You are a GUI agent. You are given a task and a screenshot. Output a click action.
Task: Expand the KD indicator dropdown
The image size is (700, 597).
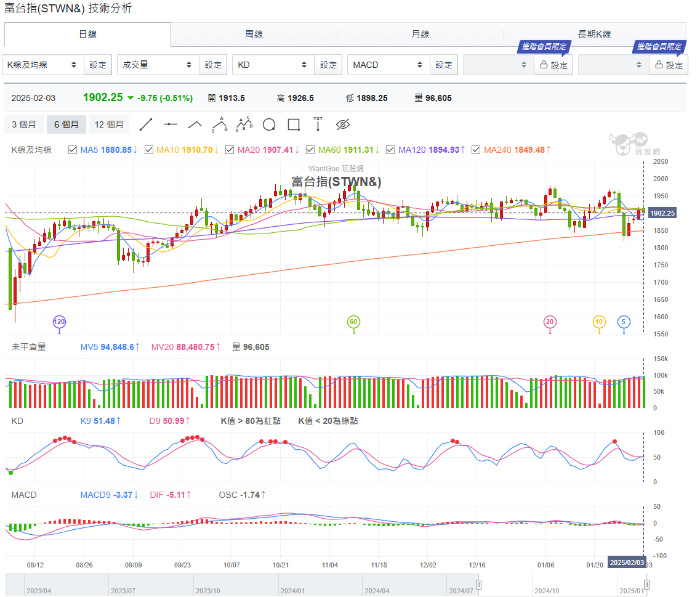pos(273,65)
